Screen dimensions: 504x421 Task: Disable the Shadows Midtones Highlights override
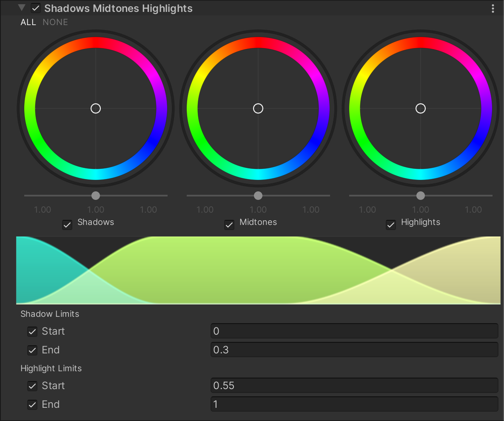tap(36, 9)
